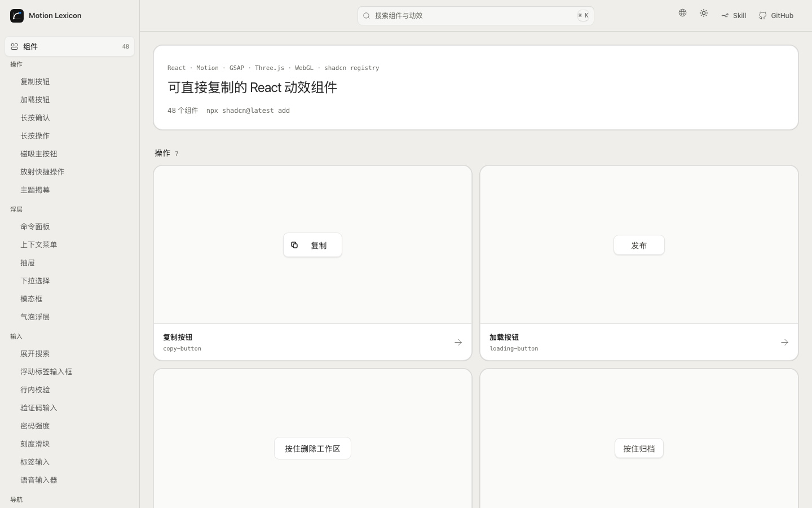812x508 pixels.
Task: Open the language globe icon
Action: 682,13
